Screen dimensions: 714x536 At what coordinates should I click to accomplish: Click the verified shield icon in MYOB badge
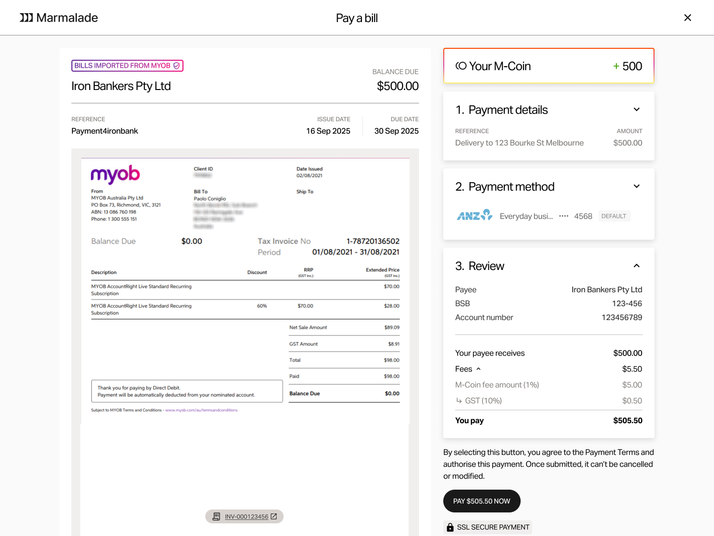click(177, 66)
